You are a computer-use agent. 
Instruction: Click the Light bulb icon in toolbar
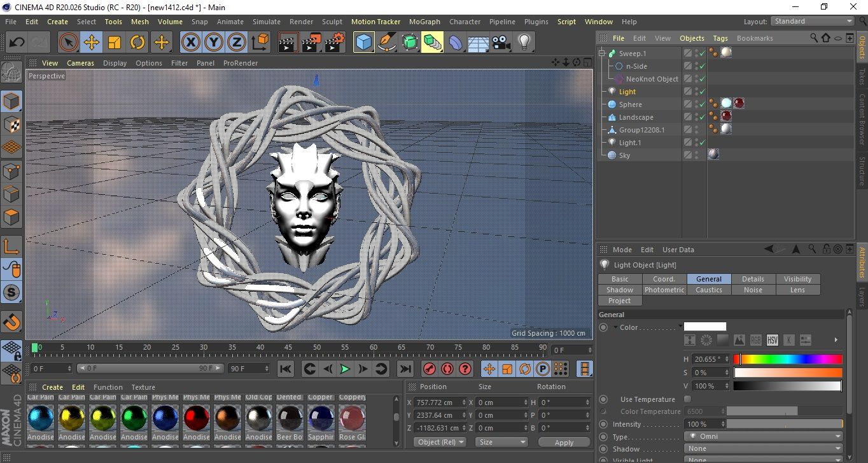[x=524, y=43]
